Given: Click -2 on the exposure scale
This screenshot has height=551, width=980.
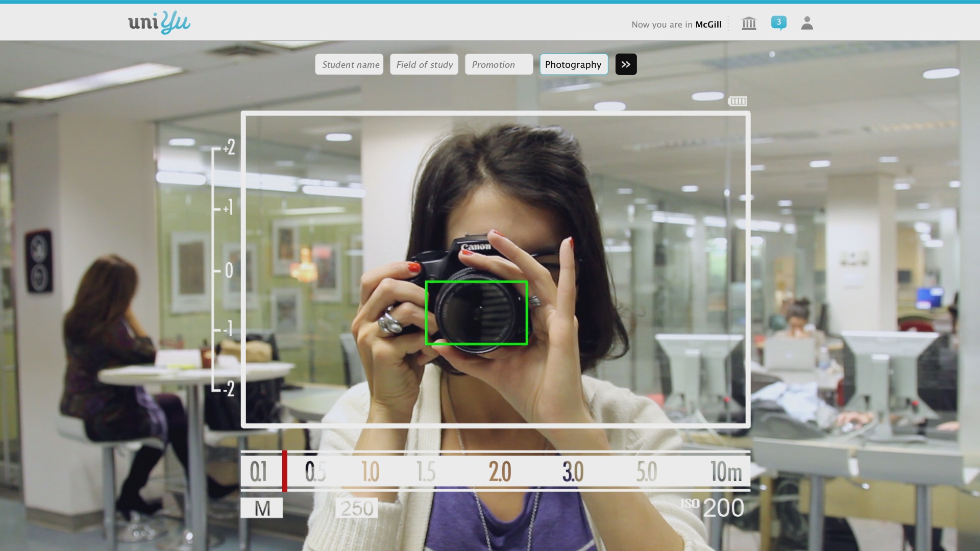Looking at the screenshot, I should click(x=229, y=389).
